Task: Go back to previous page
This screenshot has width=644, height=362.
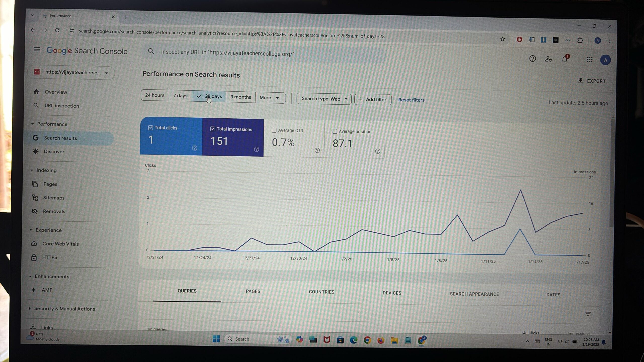Action: click(33, 30)
